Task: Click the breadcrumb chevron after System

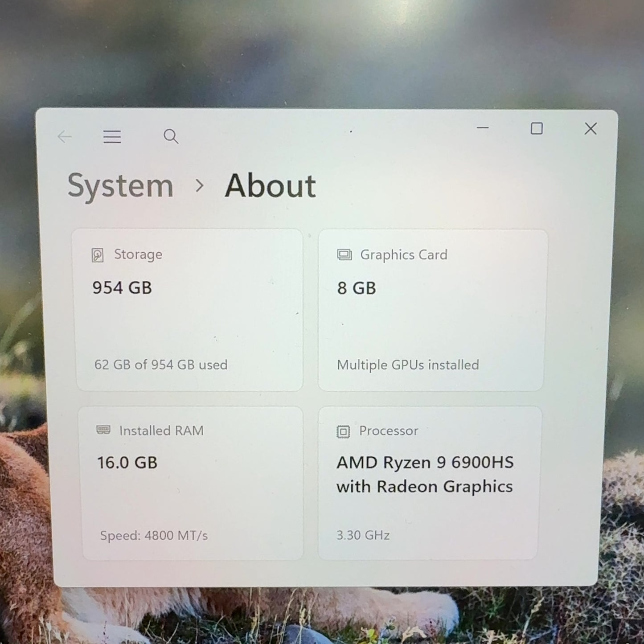Action: [200, 186]
